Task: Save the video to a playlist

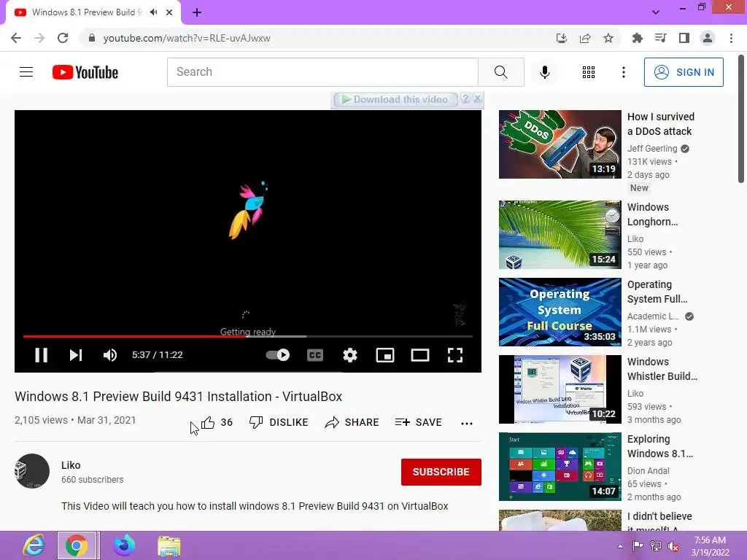Action: pyautogui.click(x=418, y=422)
